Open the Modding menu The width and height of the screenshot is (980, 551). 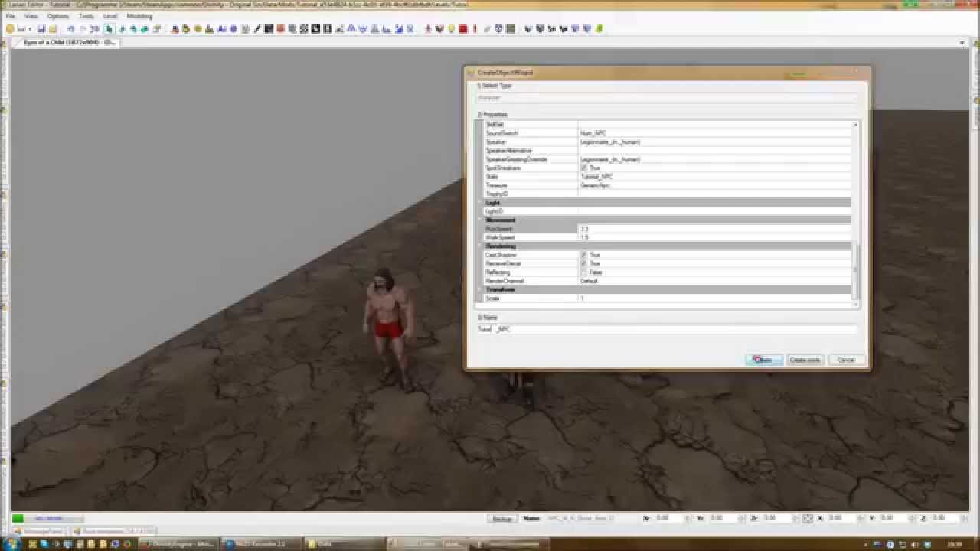pyautogui.click(x=139, y=16)
